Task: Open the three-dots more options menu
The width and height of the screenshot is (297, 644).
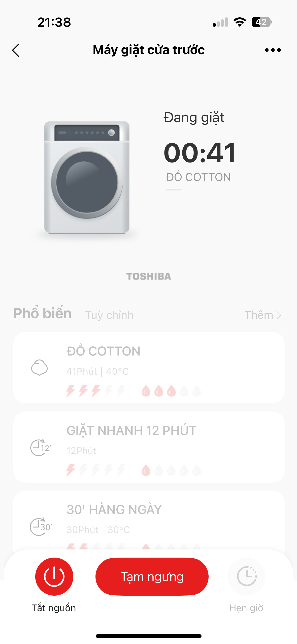Action: coord(273,50)
